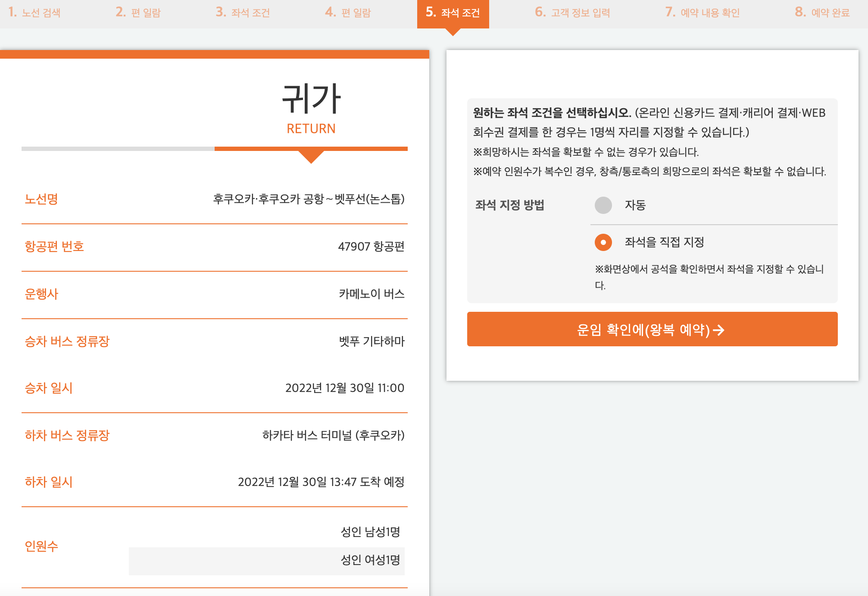This screenshot has width=868, height=596.
Task: Go to step 4 편 일람
Action: pyautogui.click(x=348, y=13)
